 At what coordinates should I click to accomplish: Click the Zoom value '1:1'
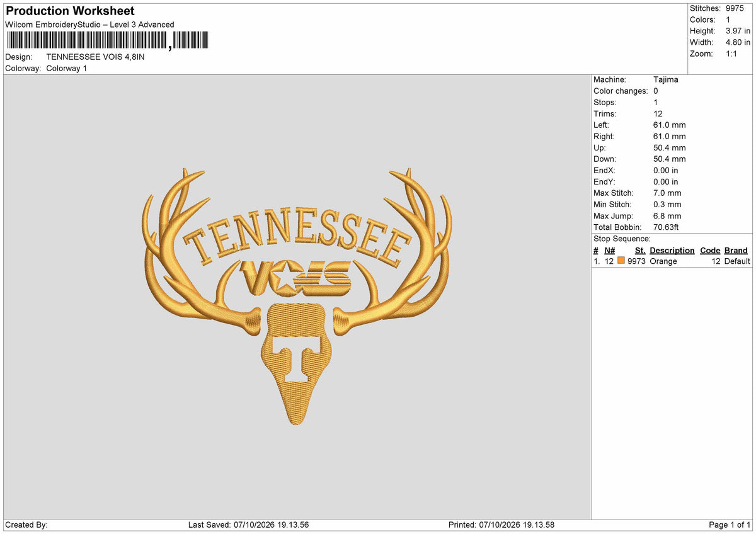[x=732, y=54]
